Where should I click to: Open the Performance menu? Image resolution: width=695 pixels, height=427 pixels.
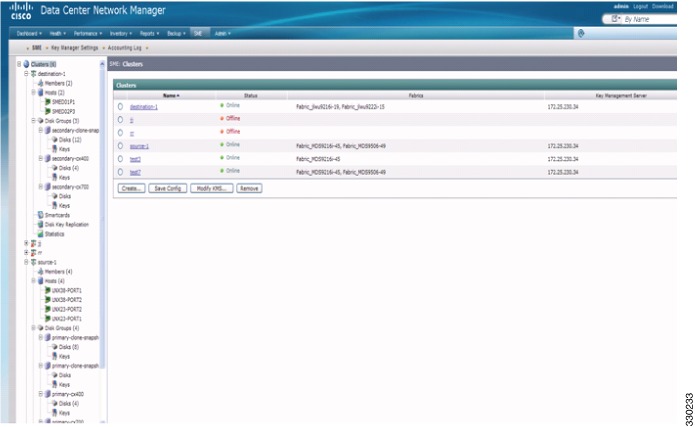88,34
